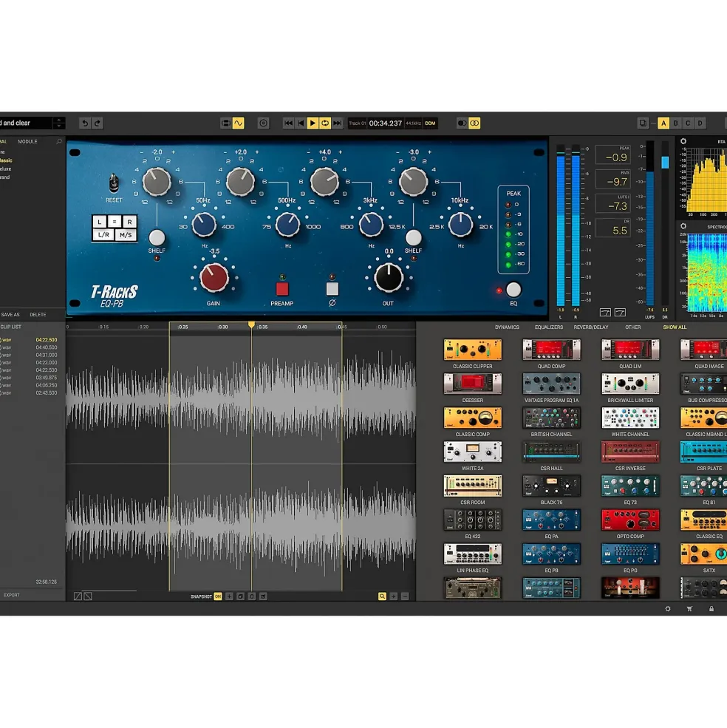Undo the last action

coord(85,123)
